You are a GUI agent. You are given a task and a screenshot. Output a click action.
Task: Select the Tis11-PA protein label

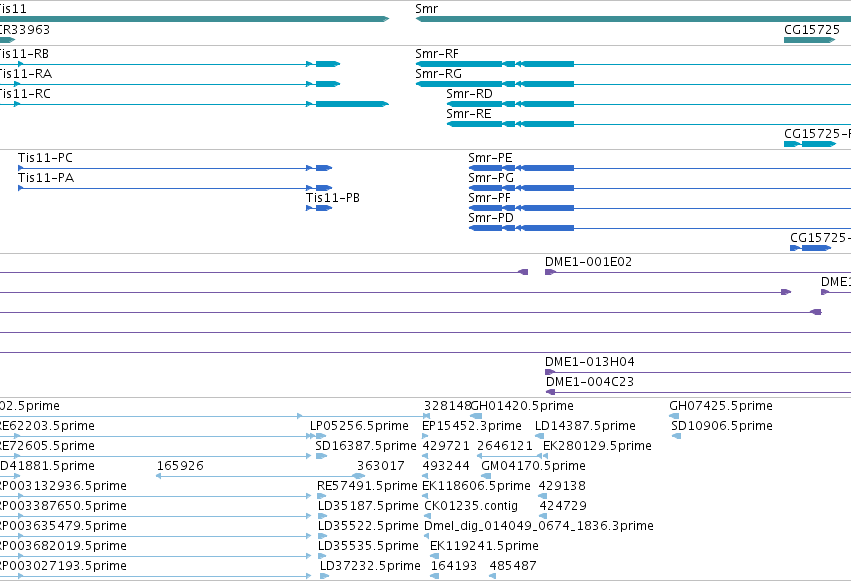pyautogui.click(x=46, y=178)
